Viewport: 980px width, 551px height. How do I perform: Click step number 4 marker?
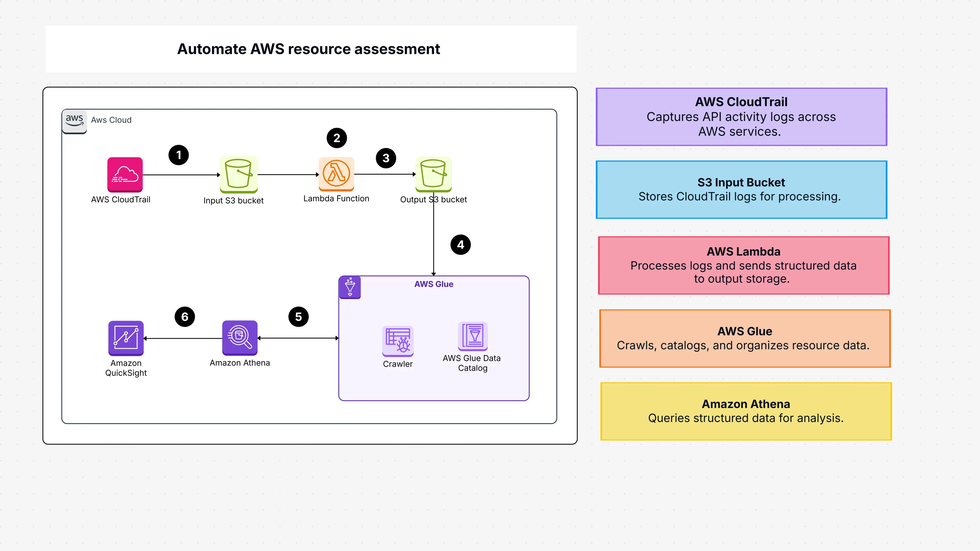click(x=460, y=244)
